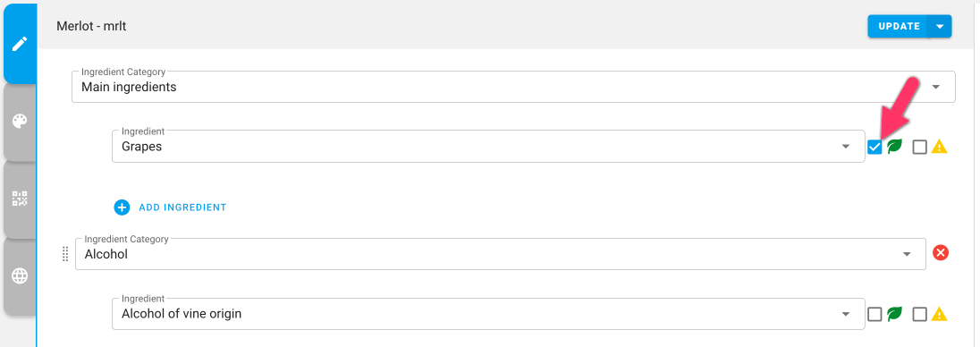The image size is (980, 347).
Task: Click the warning triangle next to Alcohol of vine origin
Action: 940,314
